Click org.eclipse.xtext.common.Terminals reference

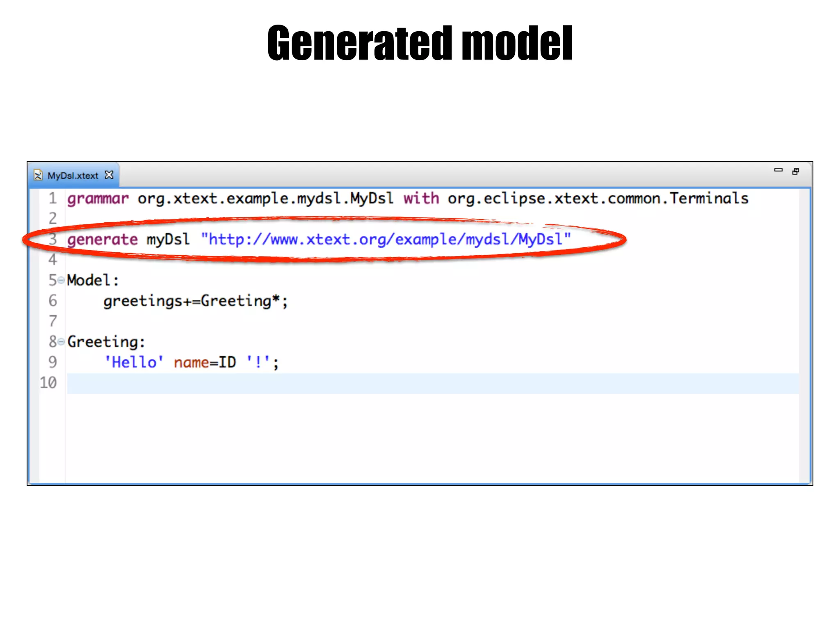coord(598,199)
